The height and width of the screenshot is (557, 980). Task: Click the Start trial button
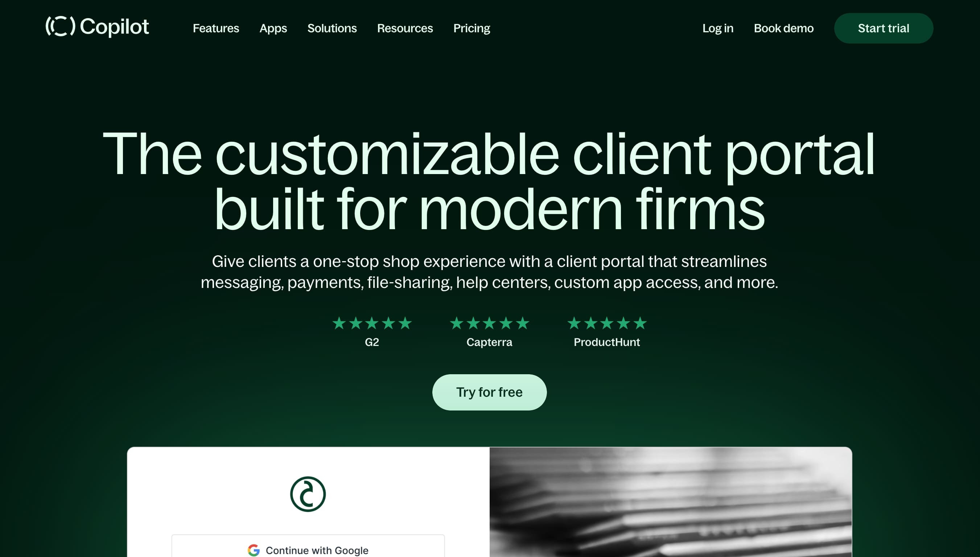pyautogui.click(x=884, y=28)
